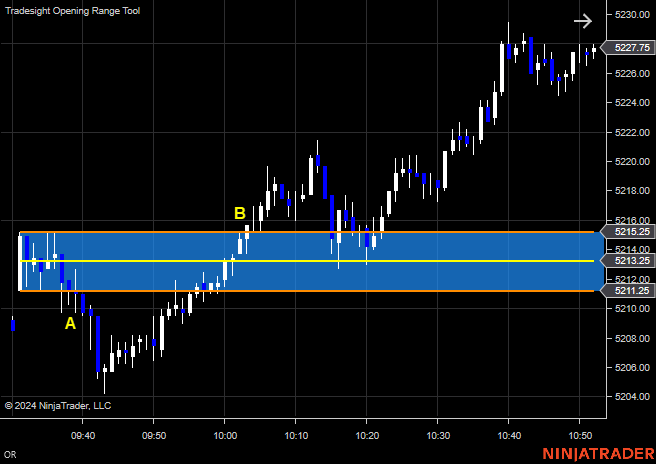Click the scroll-right arrow at chart top

[x=583, y=21]
